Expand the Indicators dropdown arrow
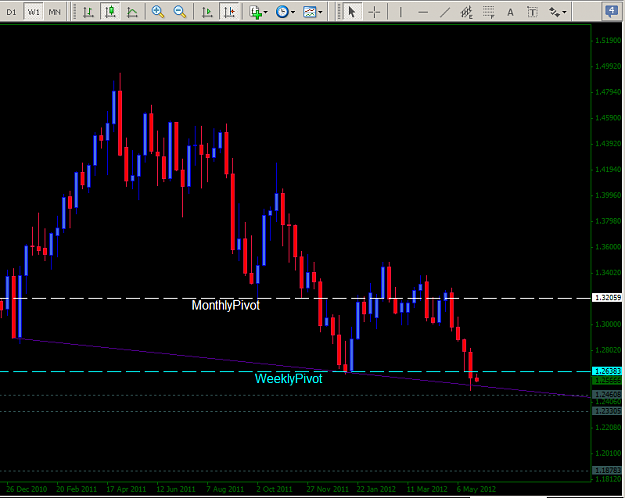 coord(266,12)
